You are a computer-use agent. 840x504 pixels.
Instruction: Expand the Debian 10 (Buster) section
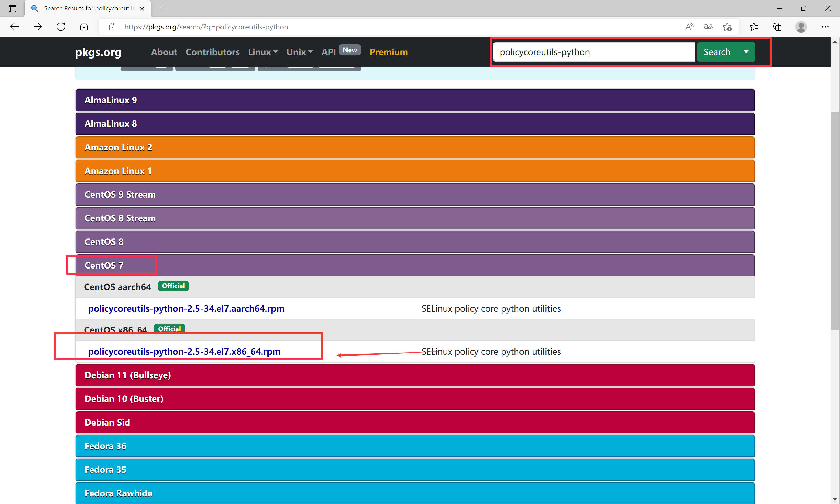click(415, 399)
